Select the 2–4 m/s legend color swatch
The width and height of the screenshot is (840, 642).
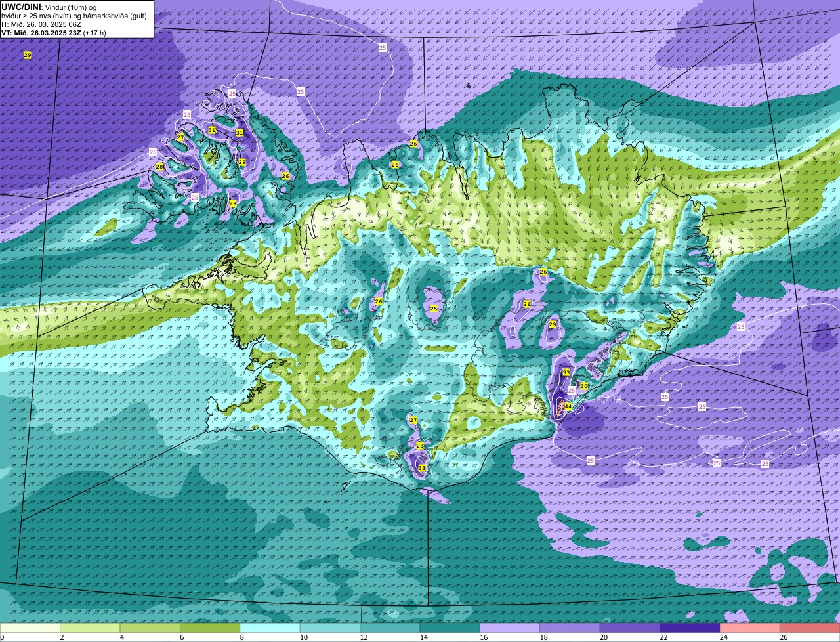click(90, 628)
